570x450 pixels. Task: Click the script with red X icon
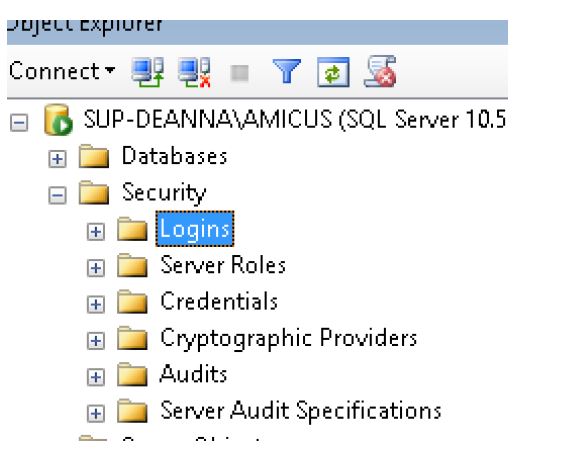point(380,72)
